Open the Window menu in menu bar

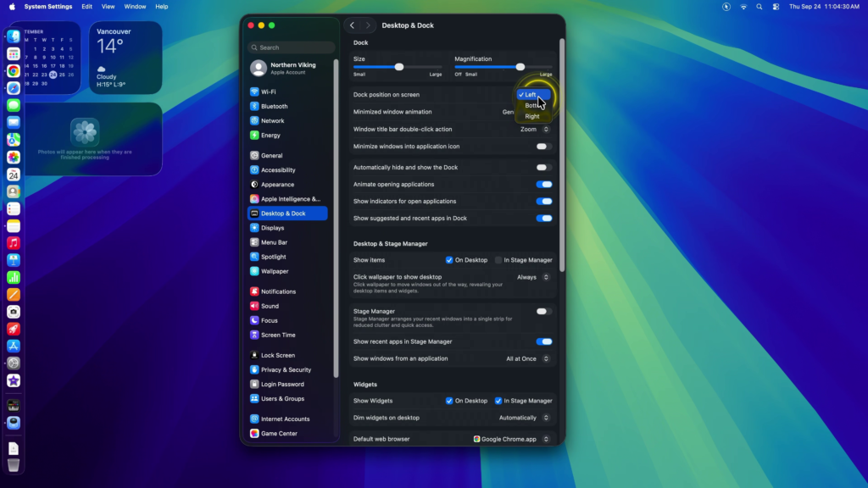(135, 7)
